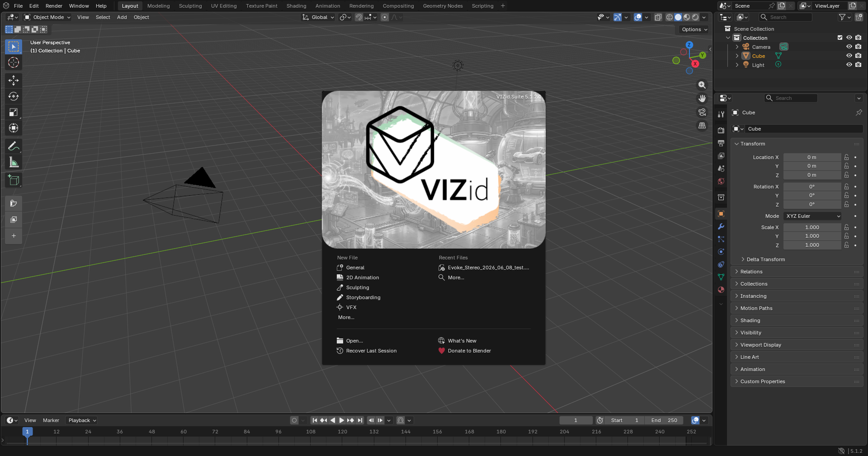Viewport: 868px width, 456px height.
Task: Open the Playback dropdown in timeline
Action: pos(82,420)
